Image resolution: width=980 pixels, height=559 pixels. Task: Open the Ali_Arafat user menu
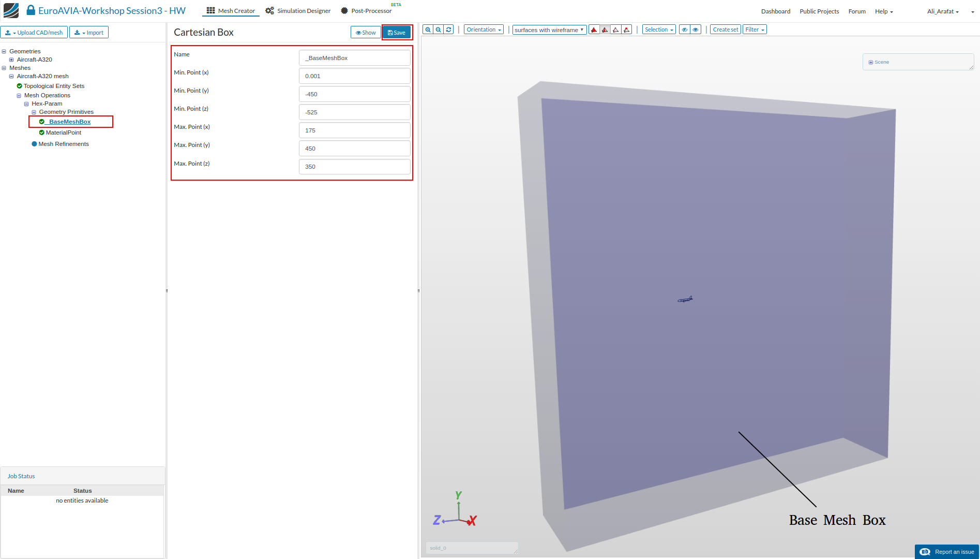click(943, 11)
